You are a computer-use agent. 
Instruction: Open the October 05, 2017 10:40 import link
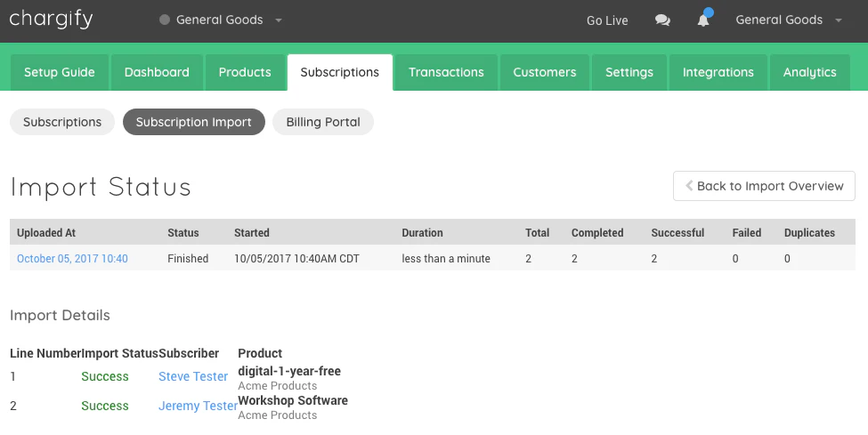[72, 259]
